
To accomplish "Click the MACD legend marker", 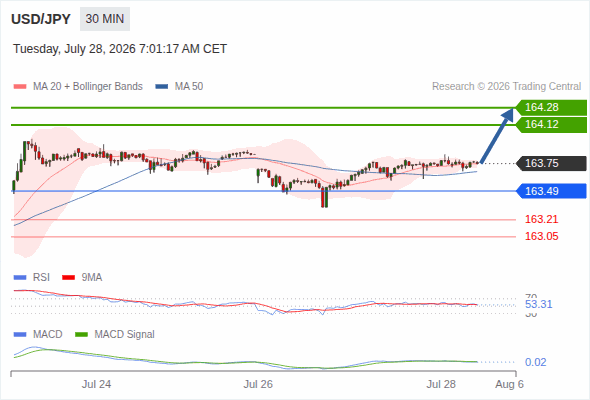I will 20,335.
